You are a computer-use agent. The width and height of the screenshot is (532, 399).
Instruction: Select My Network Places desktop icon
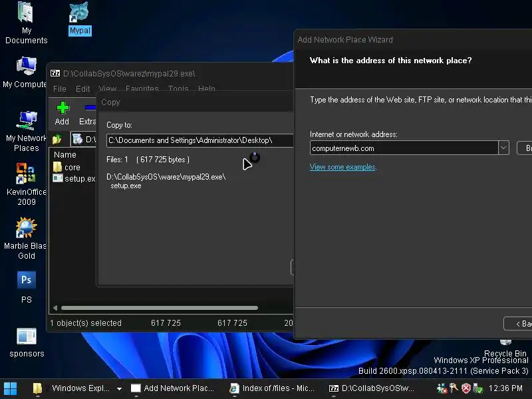tap(26, 132)
